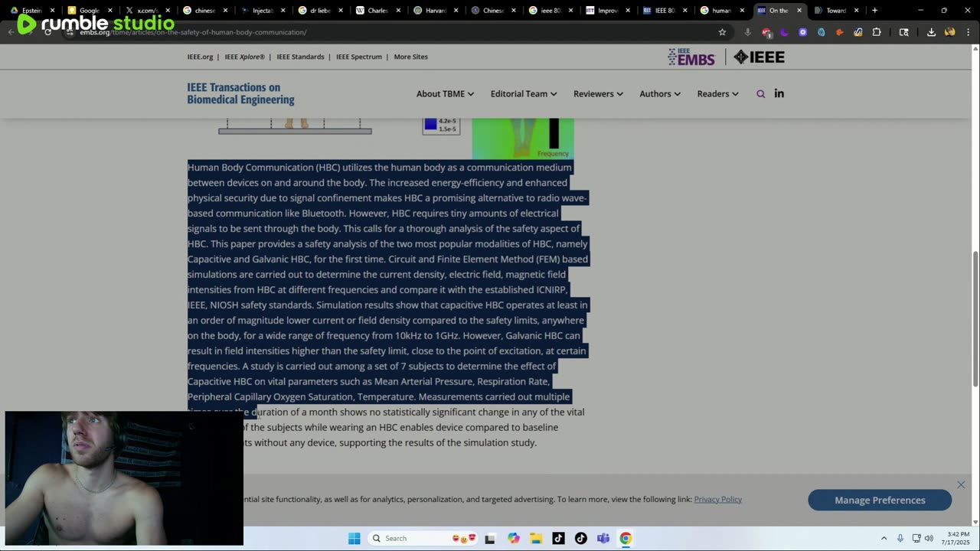Image resolution: width=980 pixels, height=551 pixels.
Task: Open the volume tray icon
Action: 929,538
